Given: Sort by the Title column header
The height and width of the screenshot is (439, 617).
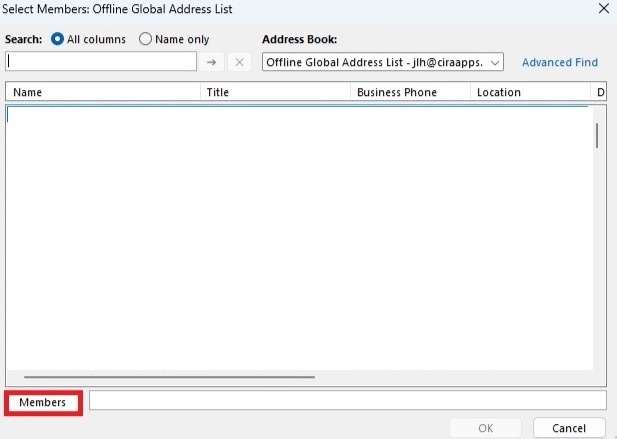Looking at the screenshot, I should pos(275,92).
